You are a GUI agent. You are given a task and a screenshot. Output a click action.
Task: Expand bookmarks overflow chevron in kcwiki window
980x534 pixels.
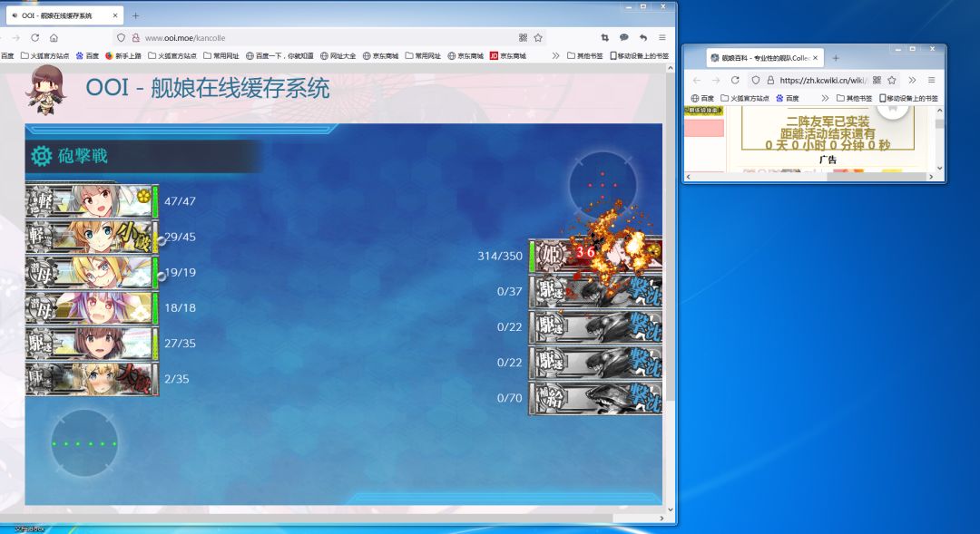pos(825,98)
